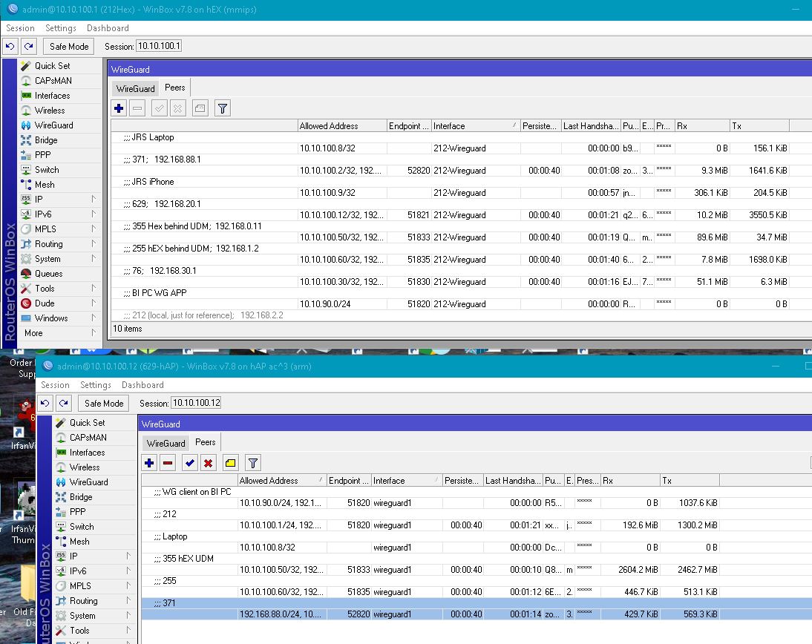Click the blue plus Add button in the 629-hAP Peers toolbar
This screenshot has height=644, width=812.
(149, 463)
